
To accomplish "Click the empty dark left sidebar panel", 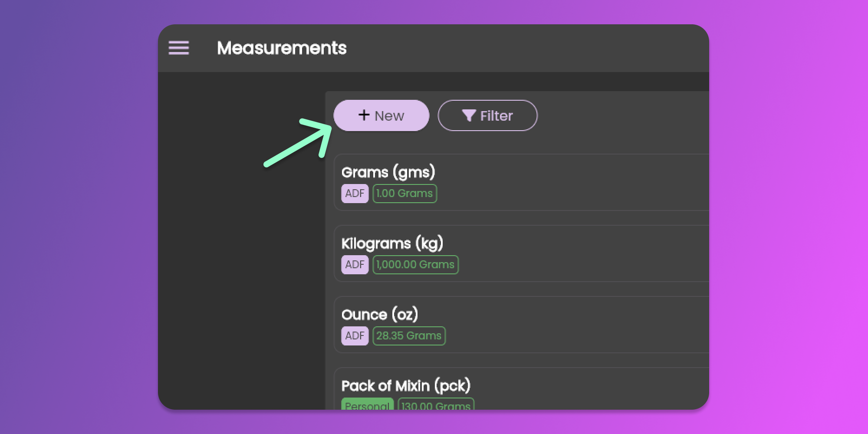I will tap(241, 260).
